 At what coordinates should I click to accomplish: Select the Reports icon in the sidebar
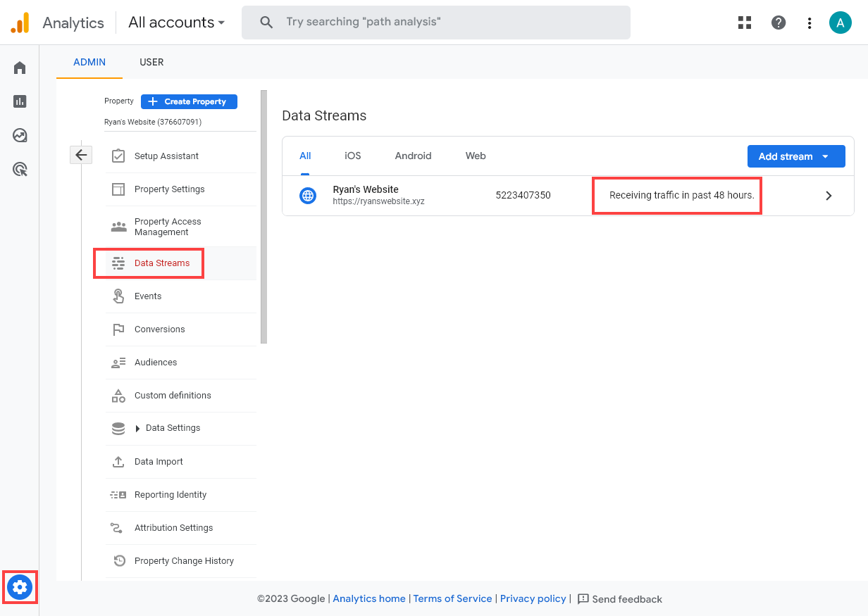(19, 101)
